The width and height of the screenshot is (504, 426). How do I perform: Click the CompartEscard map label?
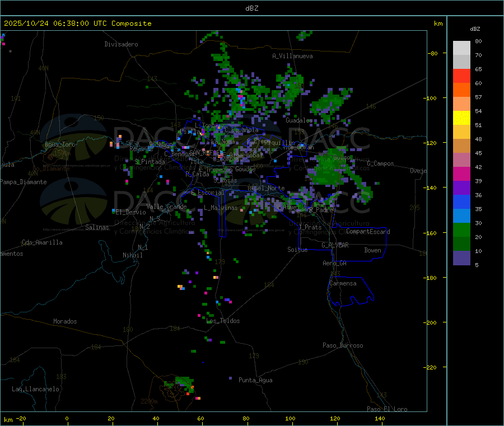point(368,231)
